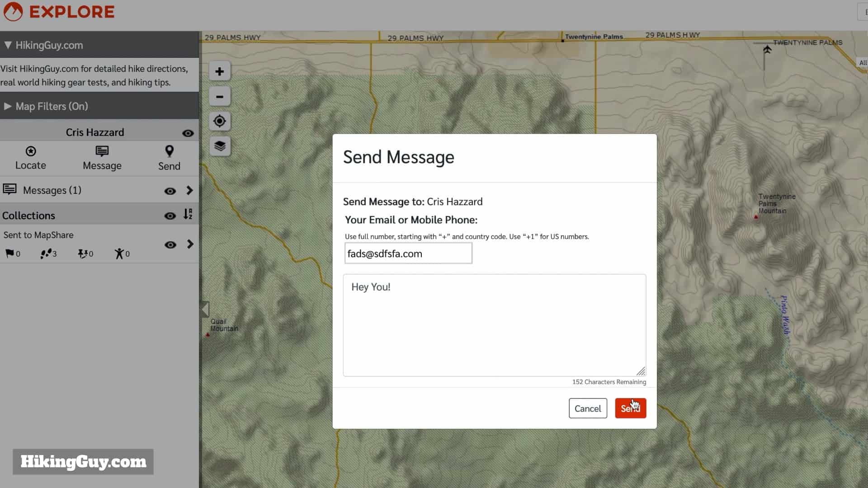868x488 pixels.
Task: Cancel the Send Message dialog
Action: point(588,408)
